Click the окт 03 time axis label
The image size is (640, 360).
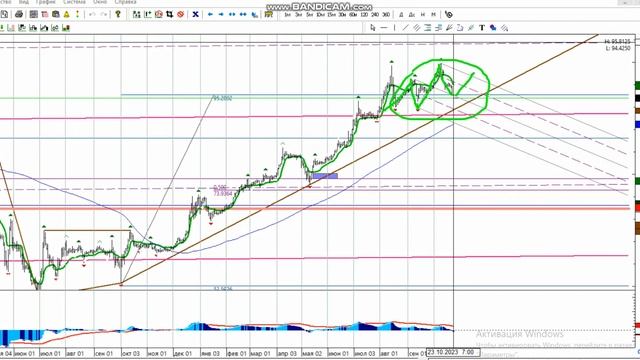tap(131, 353)
